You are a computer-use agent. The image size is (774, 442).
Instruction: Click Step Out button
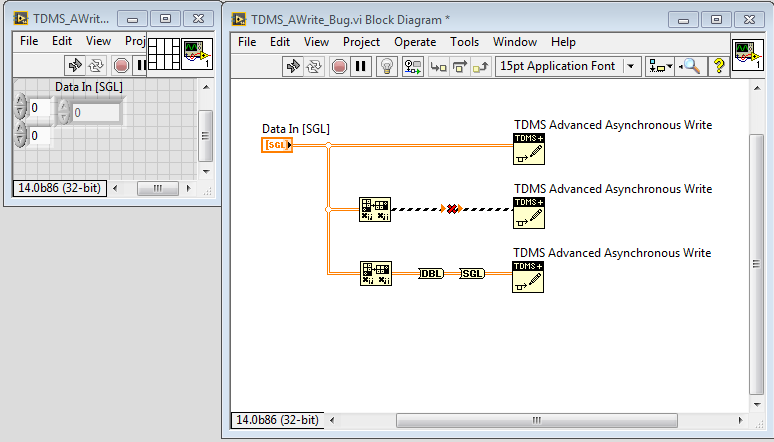point(480,66)
